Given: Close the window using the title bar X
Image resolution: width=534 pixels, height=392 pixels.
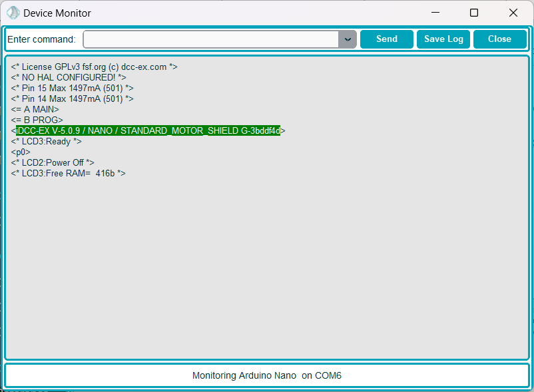Looking at the screenshot, I should 513,13.
